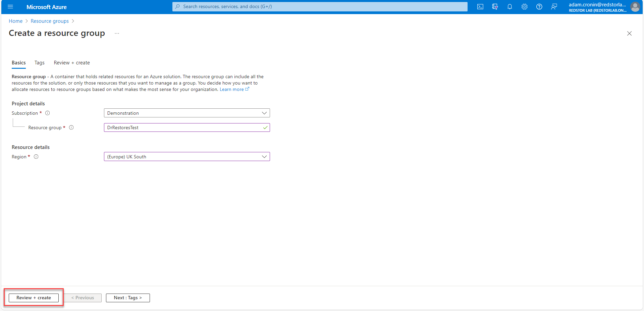This screenshot has width=644, height=311.
Task: Click the Subscription info icon
Action: click(48, 113)
